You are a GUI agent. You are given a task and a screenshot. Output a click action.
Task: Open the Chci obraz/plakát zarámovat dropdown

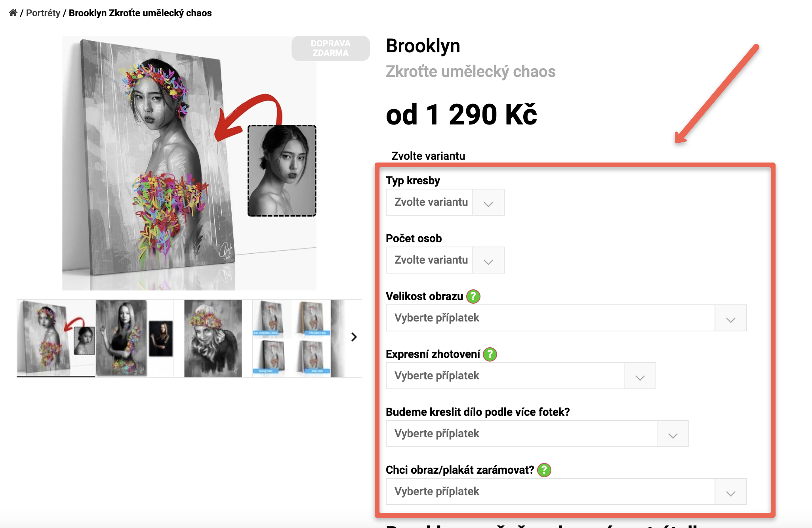click(x=566, y=492)
